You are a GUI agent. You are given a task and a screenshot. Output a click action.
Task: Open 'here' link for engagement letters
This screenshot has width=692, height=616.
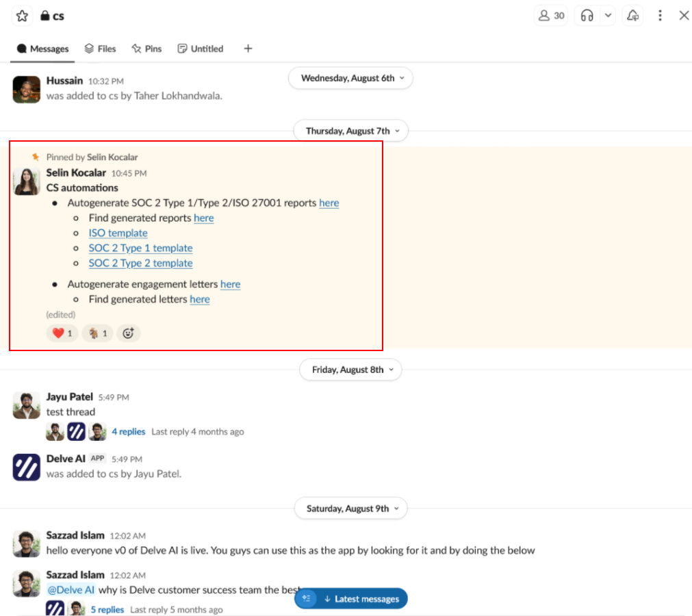231,284
